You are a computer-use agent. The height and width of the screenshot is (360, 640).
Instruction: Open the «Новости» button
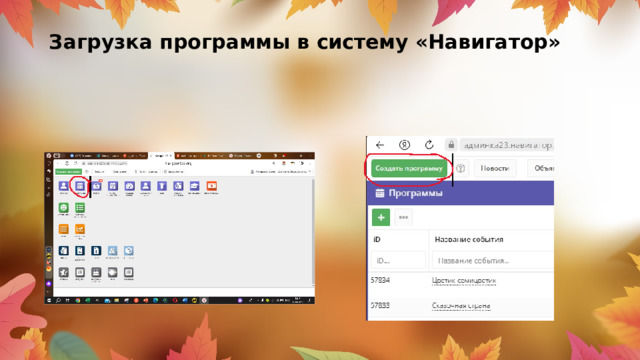coord(495,168)
